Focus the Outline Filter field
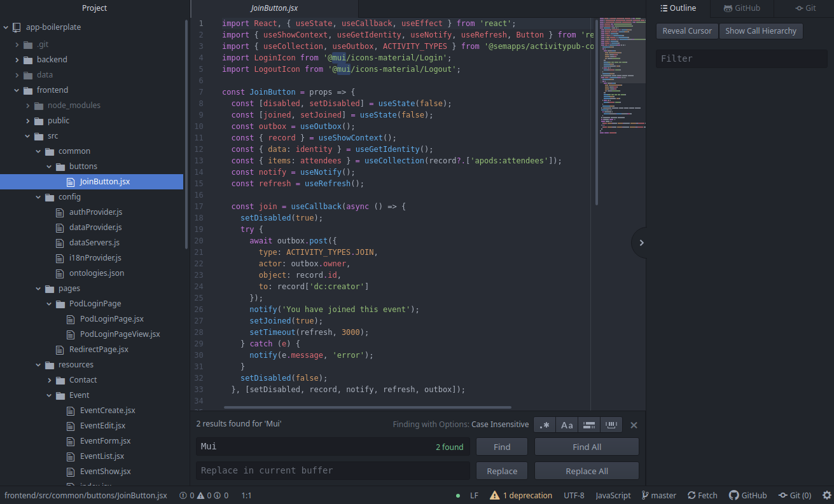Screen dimensions: 834x504 [742, 58]
